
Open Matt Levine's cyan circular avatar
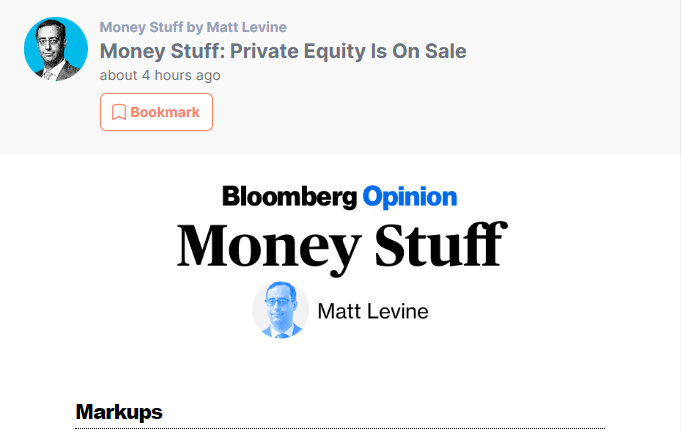(x=56, y=49)
